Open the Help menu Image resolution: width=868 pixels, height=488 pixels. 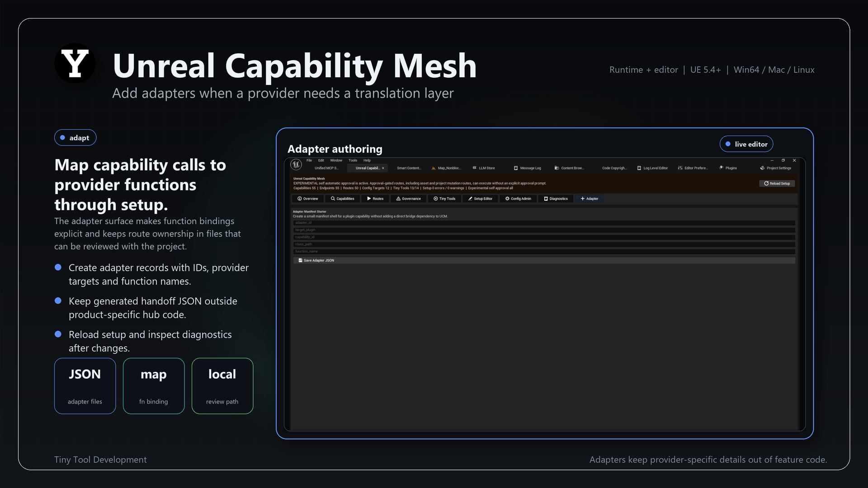[x=367, y=160]
